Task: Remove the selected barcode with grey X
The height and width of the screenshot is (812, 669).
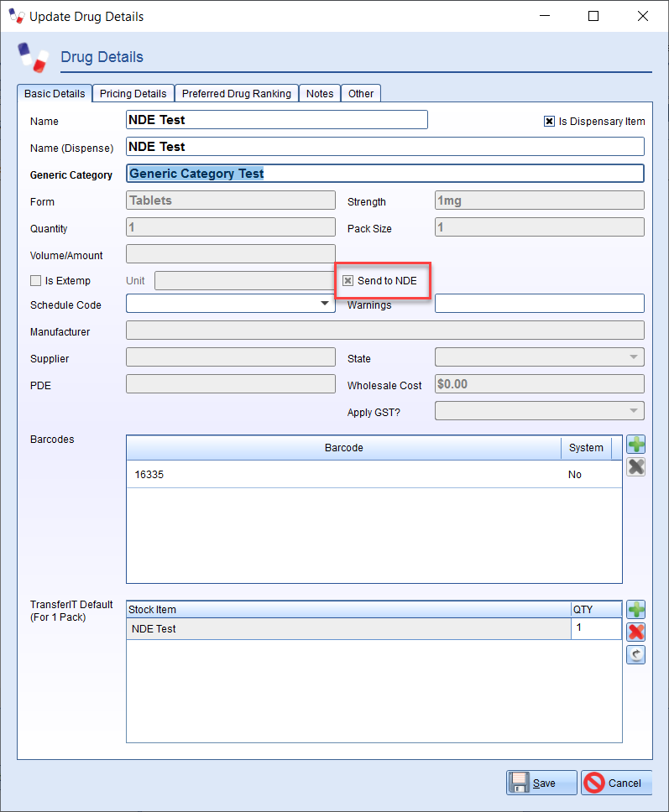Action: (x=635, y=467)
